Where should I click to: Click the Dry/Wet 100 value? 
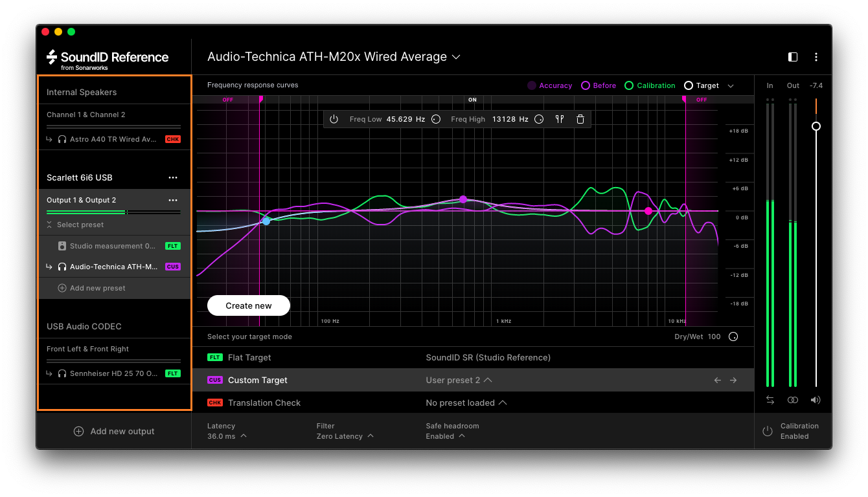[714, 337]
